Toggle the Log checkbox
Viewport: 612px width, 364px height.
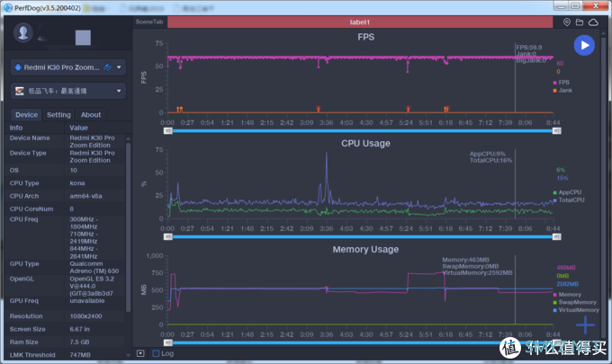(156, 353)
